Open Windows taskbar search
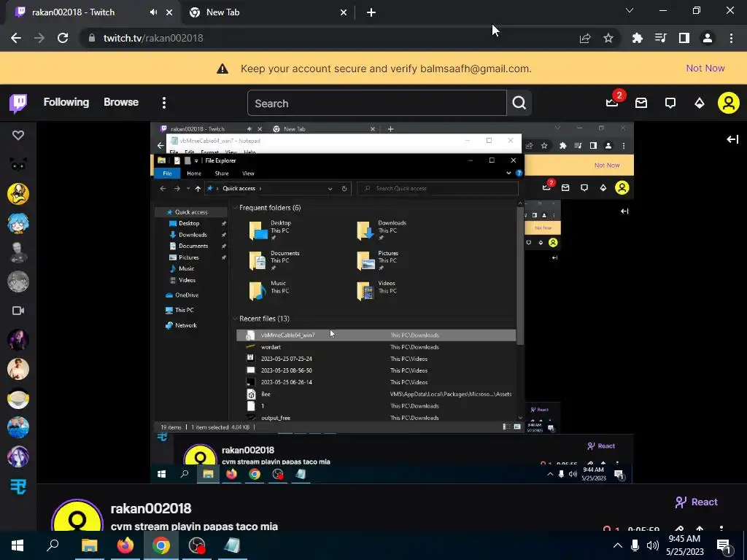 (53, 545)
